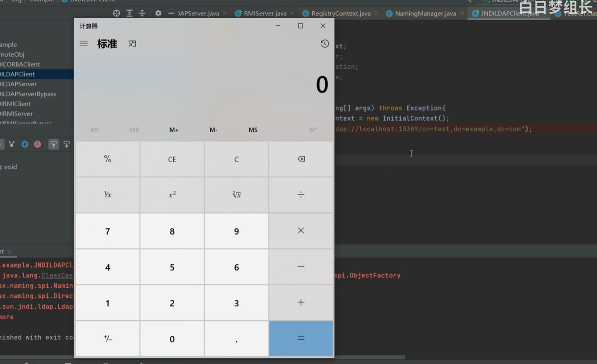Click digit 1 on calculator
This screenshot has height=364, width=597.
point(107,303)
